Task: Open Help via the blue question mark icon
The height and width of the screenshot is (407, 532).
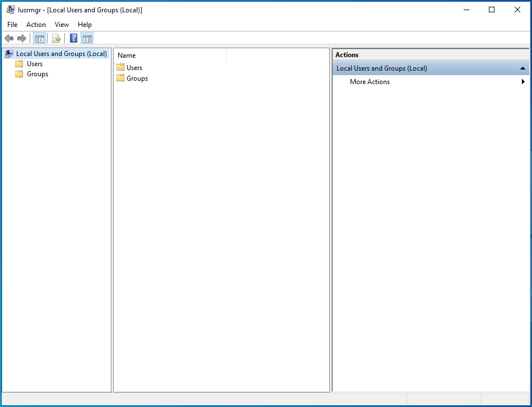Action: (x=73, y=38)
